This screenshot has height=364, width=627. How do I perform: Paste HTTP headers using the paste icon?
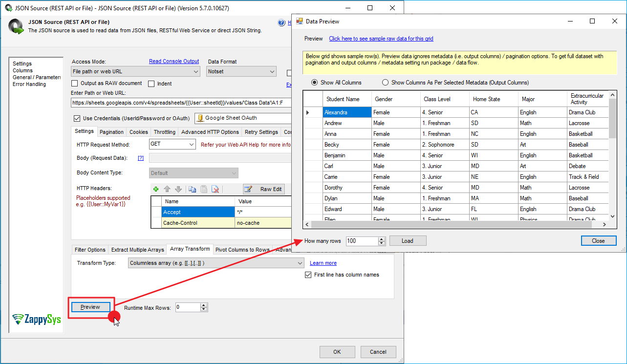(203, 189)
